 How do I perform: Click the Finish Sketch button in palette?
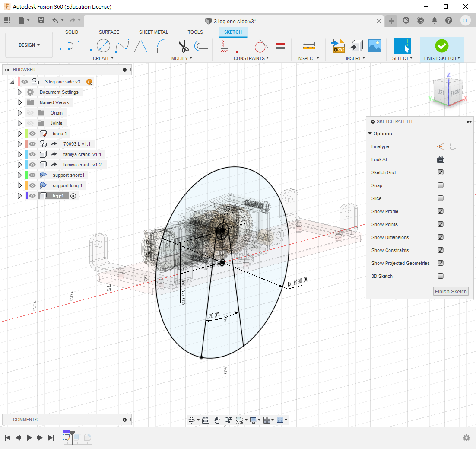[x=451, y=291]
